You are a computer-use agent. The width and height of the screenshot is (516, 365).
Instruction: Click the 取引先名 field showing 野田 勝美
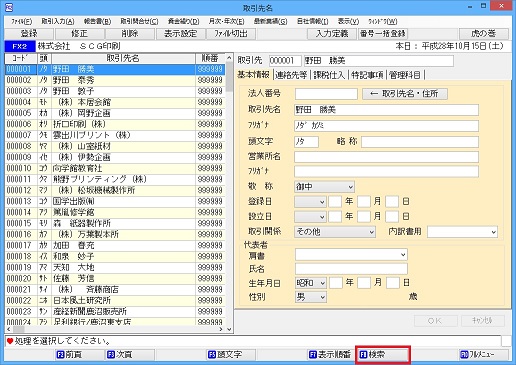pyautogui.click(x=386, y=110)
